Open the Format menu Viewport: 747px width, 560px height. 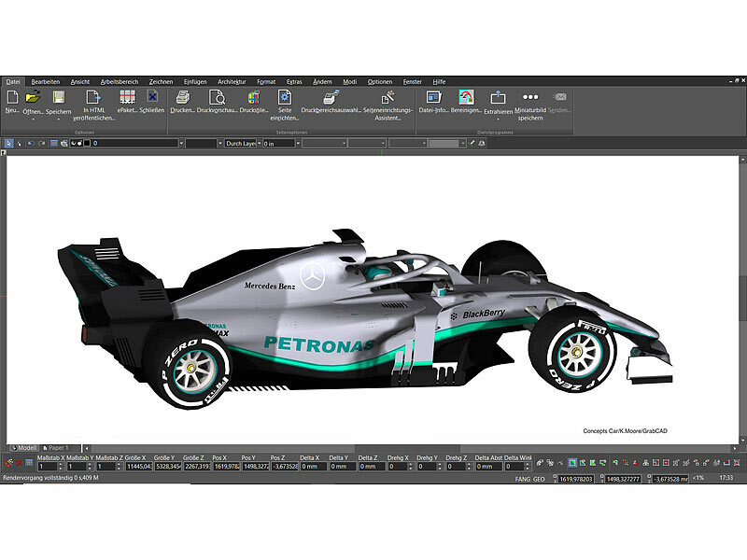click(266, 82)
